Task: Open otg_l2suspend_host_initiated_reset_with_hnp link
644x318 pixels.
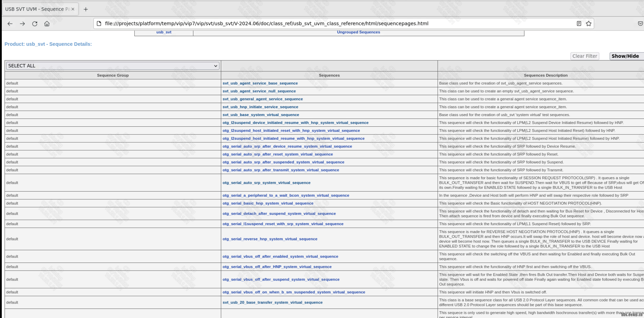Action: coord(291,131)
